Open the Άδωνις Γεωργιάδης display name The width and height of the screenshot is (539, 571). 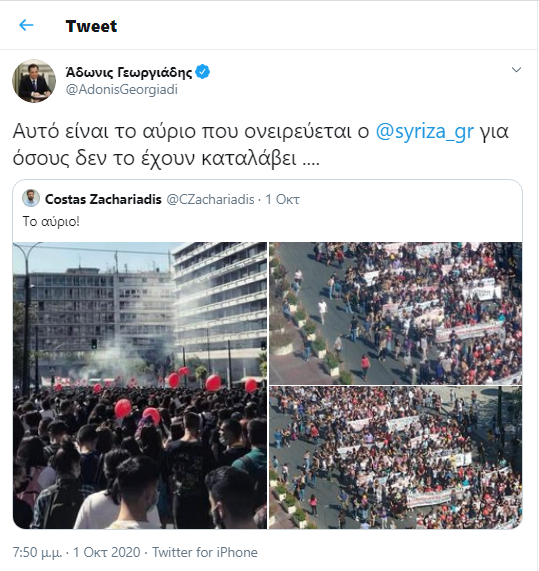point(129,72)
